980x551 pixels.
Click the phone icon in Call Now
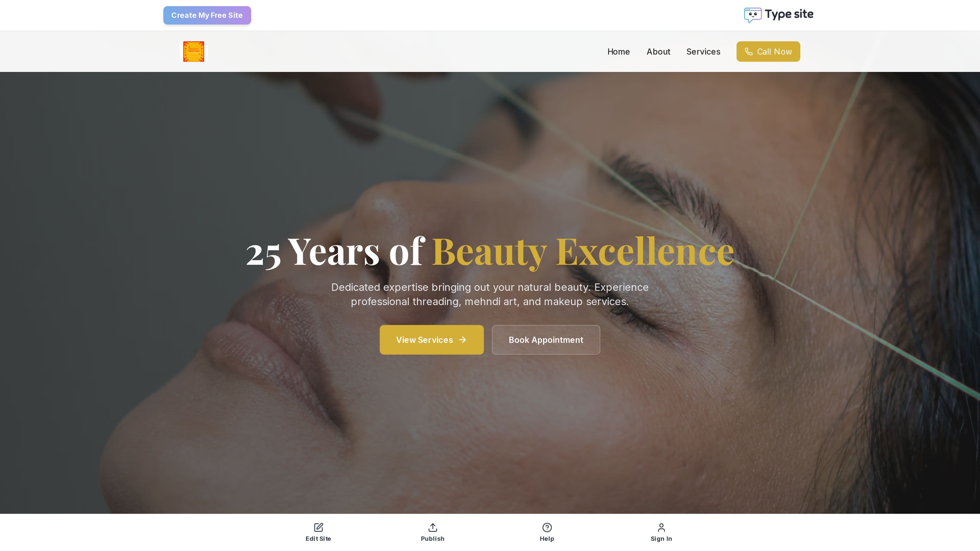748,51
